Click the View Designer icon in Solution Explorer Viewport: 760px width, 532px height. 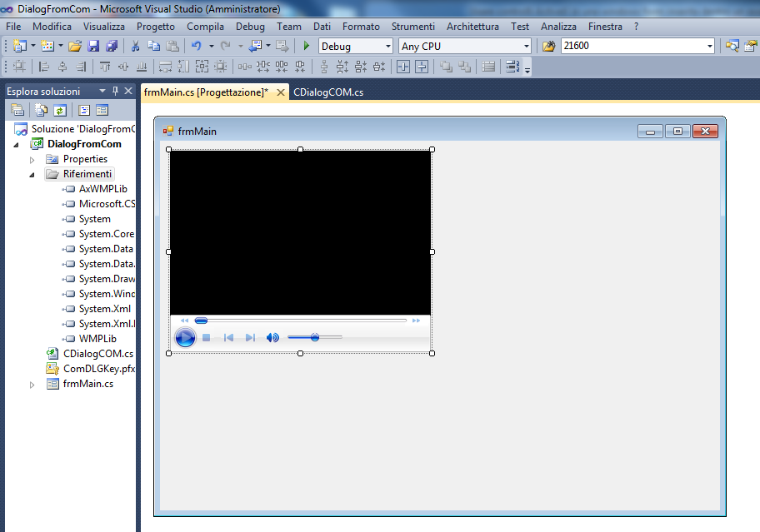point(102,111)
